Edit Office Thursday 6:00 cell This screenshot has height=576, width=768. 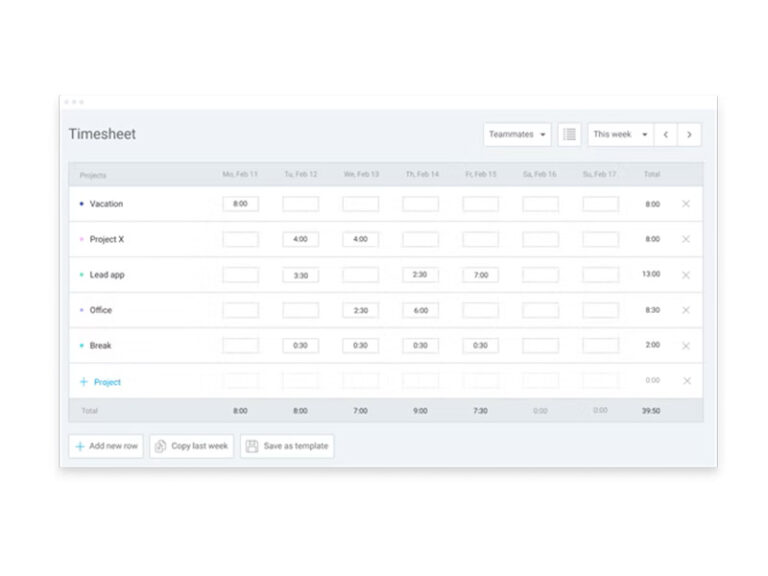[x=420, y=311]
